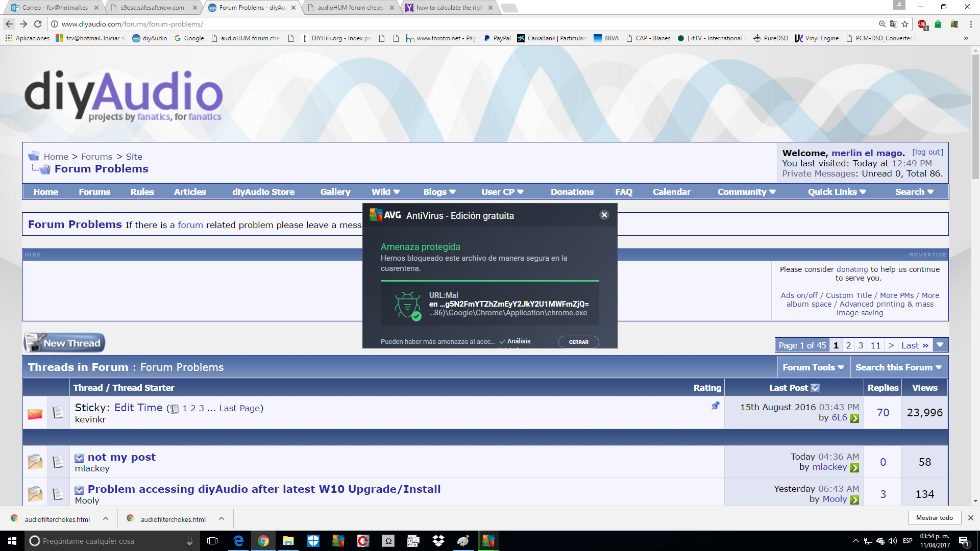
Task: Go back using the browser back arrow
Action: pos(9,24)
